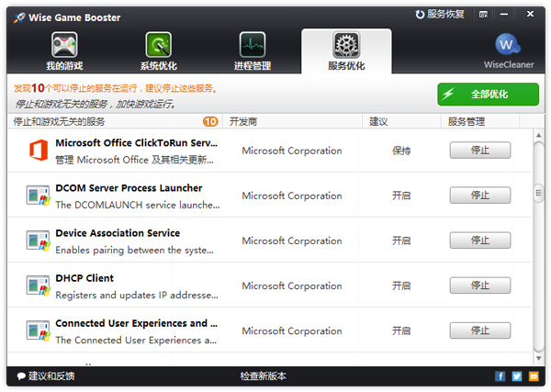The image size is (551, 392).
Task: Click the 服务恢复 restore icon
Action: click(421, 16)
